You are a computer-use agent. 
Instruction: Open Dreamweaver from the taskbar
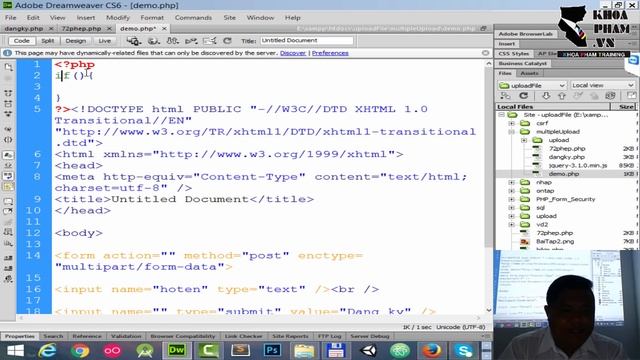(176, 350)
